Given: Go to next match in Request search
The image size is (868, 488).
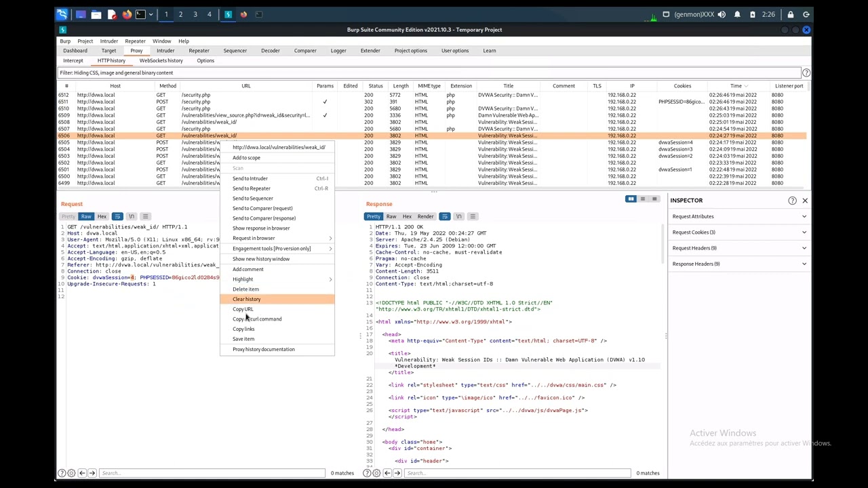Looking at the screenshot, I should pos(92,473).
